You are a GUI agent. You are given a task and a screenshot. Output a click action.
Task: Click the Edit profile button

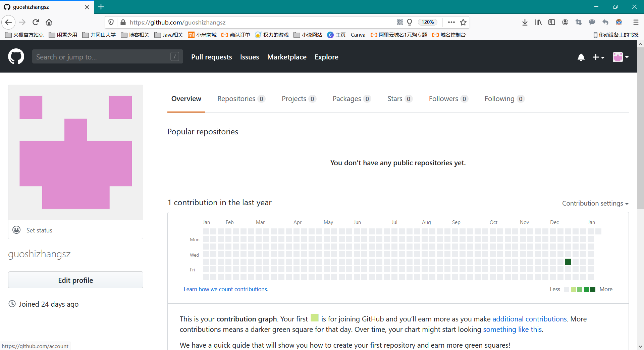(75, 280)
